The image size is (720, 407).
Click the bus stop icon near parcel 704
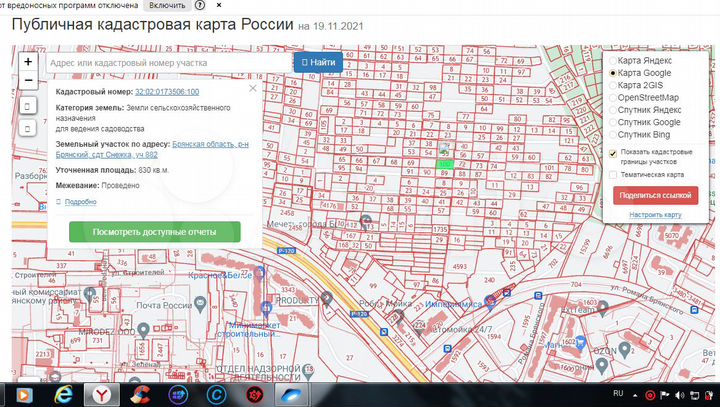tap(538, 296)
